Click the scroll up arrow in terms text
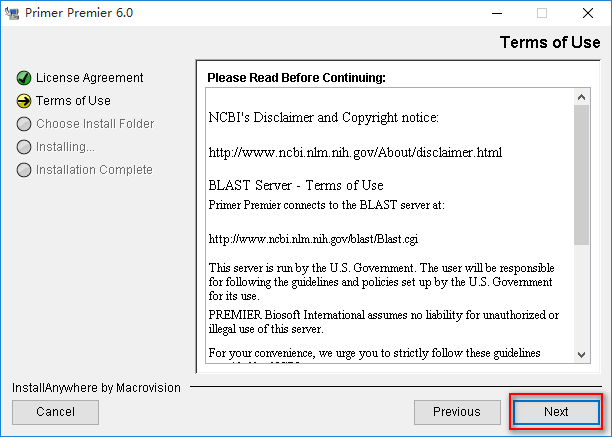 click(x=582, y=97)
